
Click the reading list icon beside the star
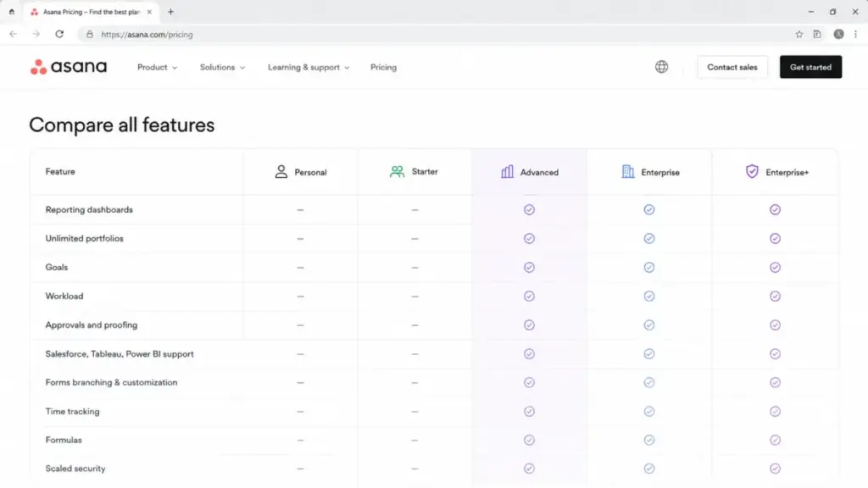(x=817, y=34)
